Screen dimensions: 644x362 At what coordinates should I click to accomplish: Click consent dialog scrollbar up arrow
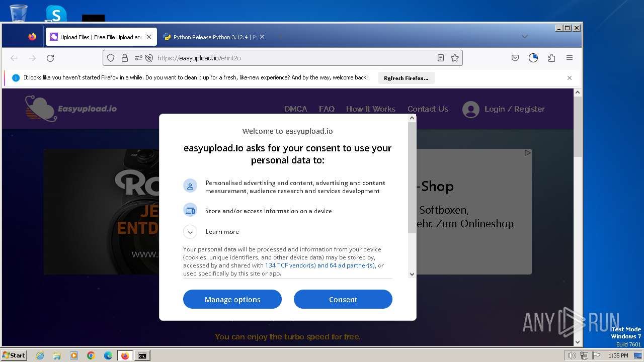(x=412, y=118)
